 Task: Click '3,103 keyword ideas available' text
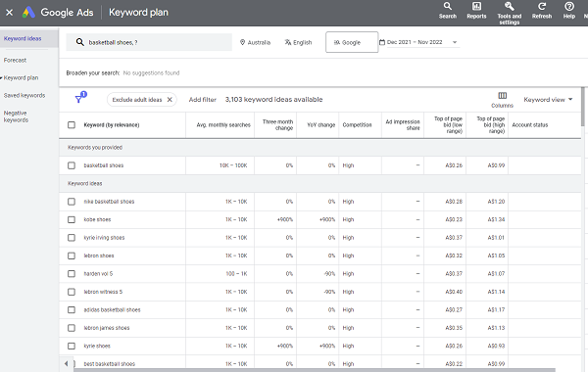[x=273, y=100]
